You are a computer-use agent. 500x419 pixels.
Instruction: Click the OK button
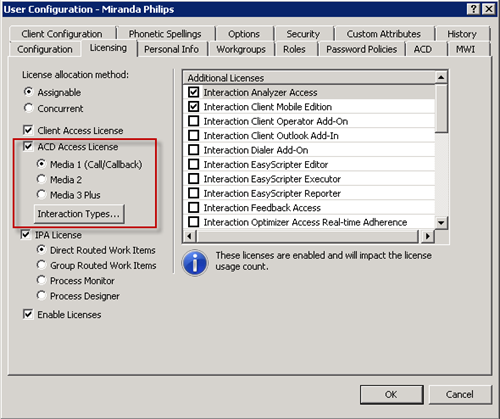391,395
